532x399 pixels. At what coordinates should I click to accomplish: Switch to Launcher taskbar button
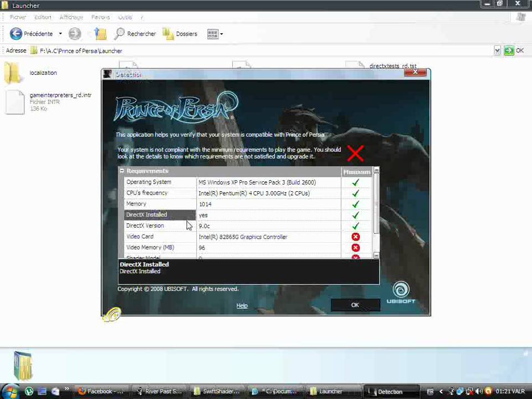[x=332, y=391]
